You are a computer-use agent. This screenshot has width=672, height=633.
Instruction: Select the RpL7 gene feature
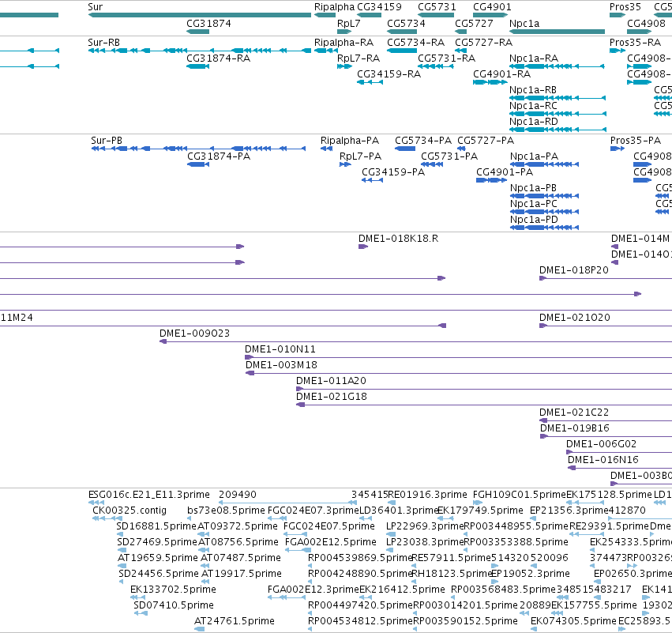[344, 32]
